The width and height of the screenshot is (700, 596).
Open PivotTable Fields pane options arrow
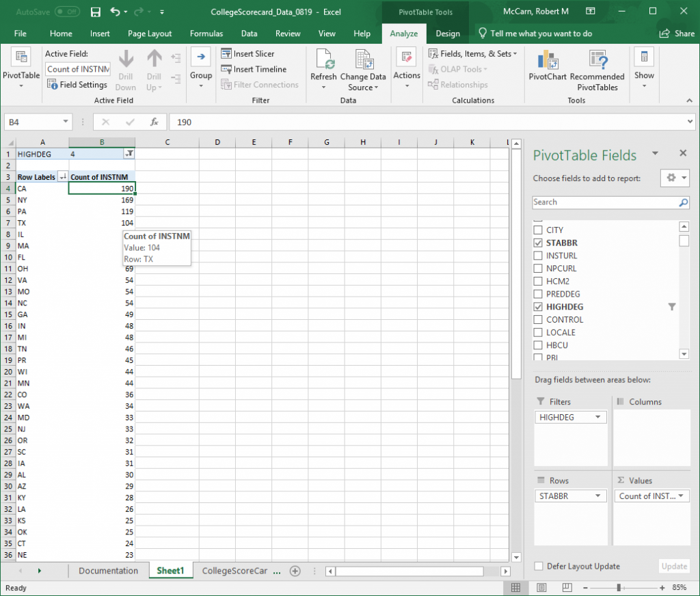point(655,154)
